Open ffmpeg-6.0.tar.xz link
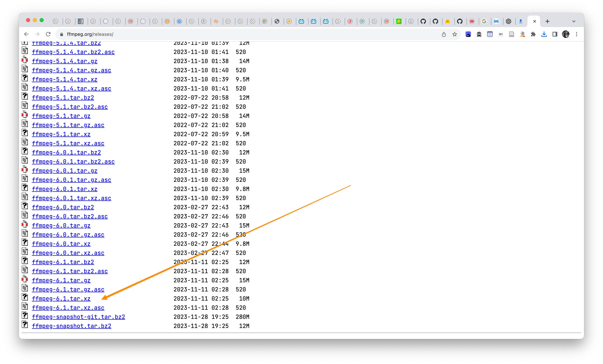This screenshot has height=364, width=603. (x=61, y=244)
